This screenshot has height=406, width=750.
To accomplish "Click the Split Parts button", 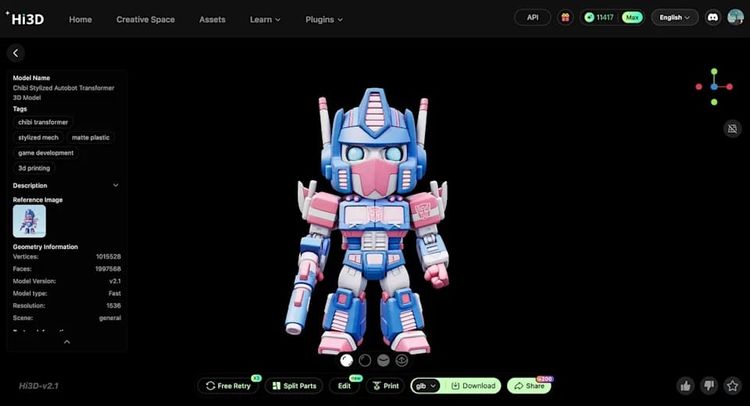I will [x=294, y=385].
